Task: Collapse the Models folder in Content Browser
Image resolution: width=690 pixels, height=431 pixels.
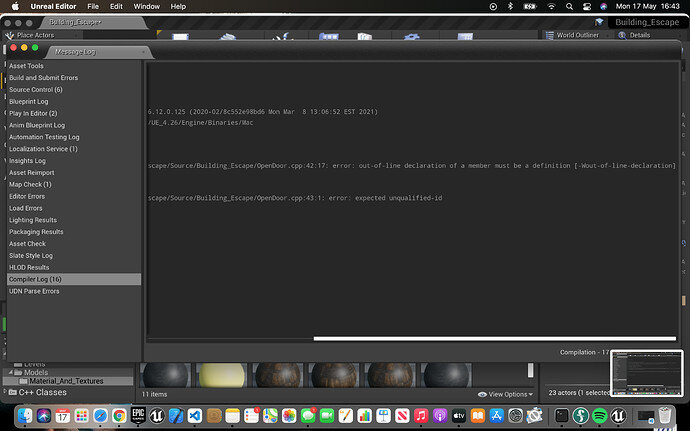Action: (x=11, y=372)
